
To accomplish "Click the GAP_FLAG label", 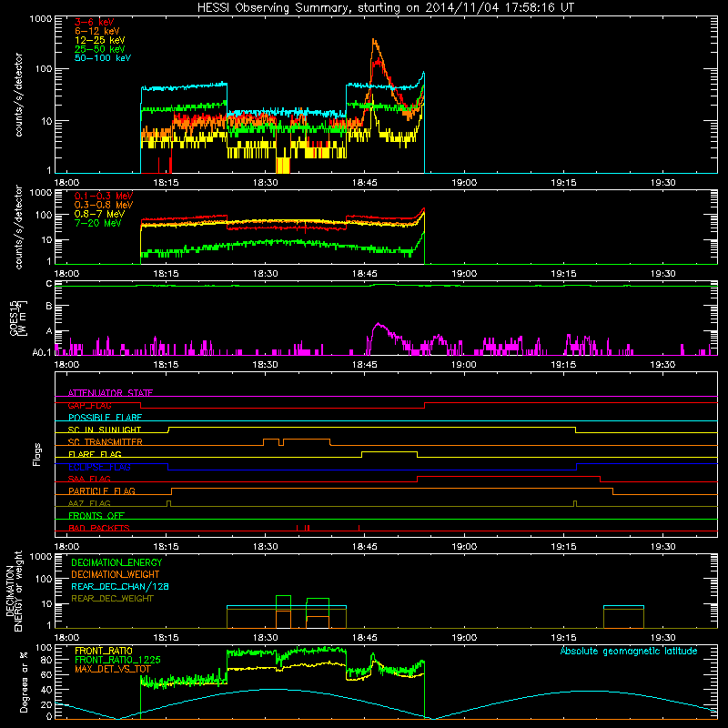I will 89,405.
